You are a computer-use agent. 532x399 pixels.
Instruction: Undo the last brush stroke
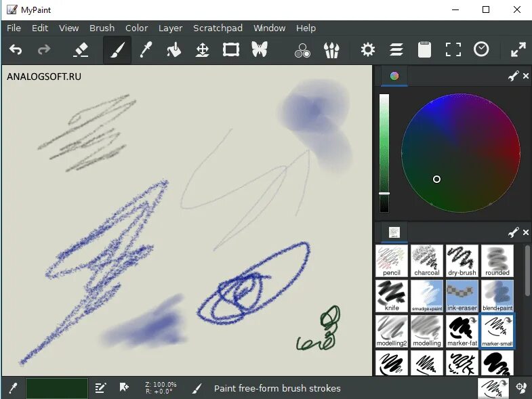(16, 50)
